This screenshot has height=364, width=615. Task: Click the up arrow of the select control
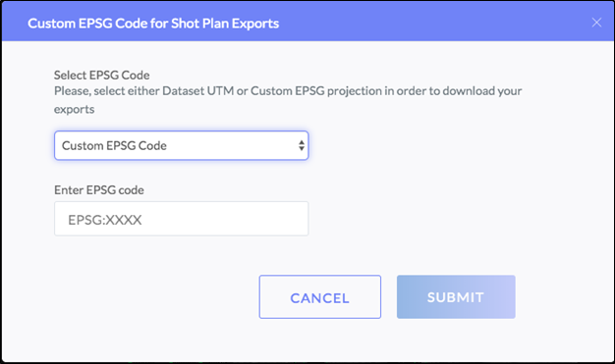tap(302, 142)
